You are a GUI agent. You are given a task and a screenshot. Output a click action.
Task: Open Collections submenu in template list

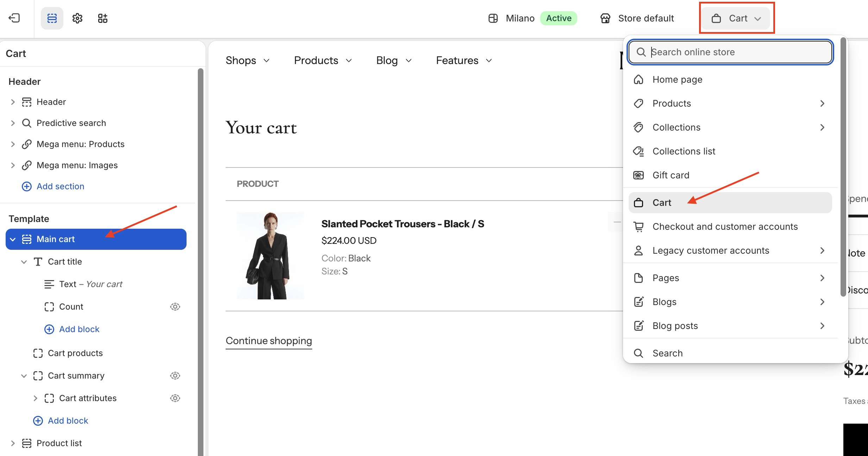[730, 127]
